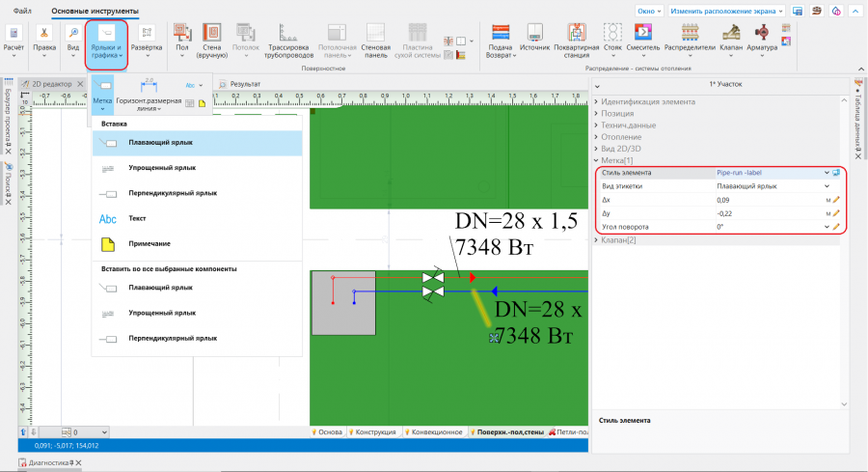Open the Окно dropdown menu
The width and height of the screenshot is (868, 472).
[x=647, y=11]
